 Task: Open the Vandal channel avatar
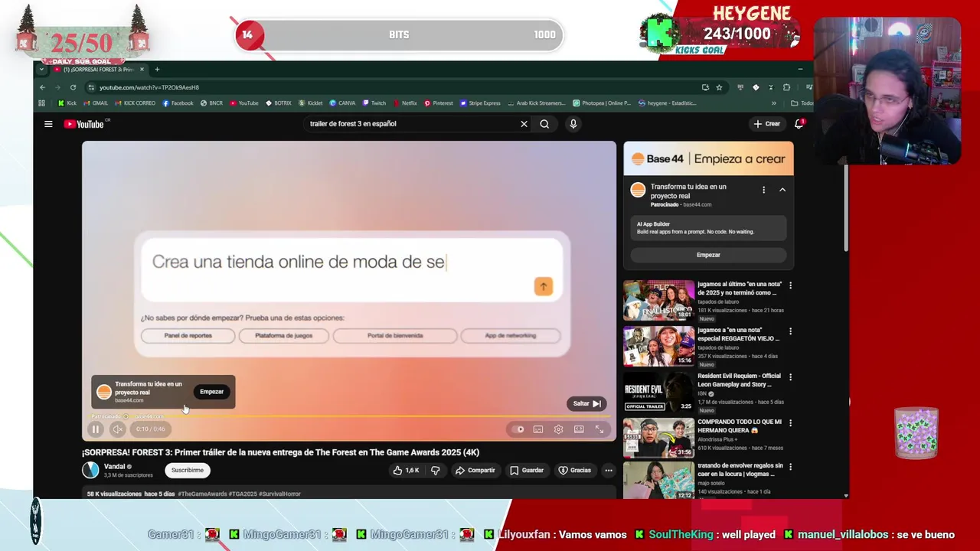(91, 470)
